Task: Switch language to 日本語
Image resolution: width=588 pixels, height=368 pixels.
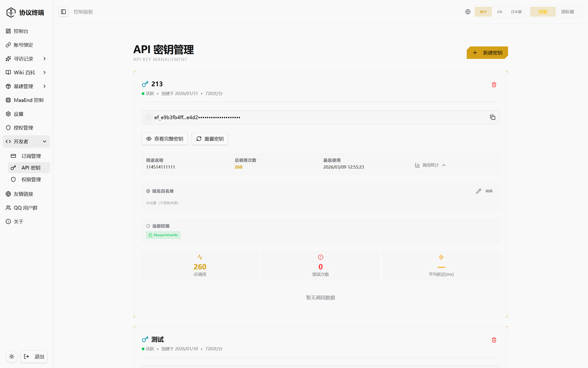Action: pos(516,12)
